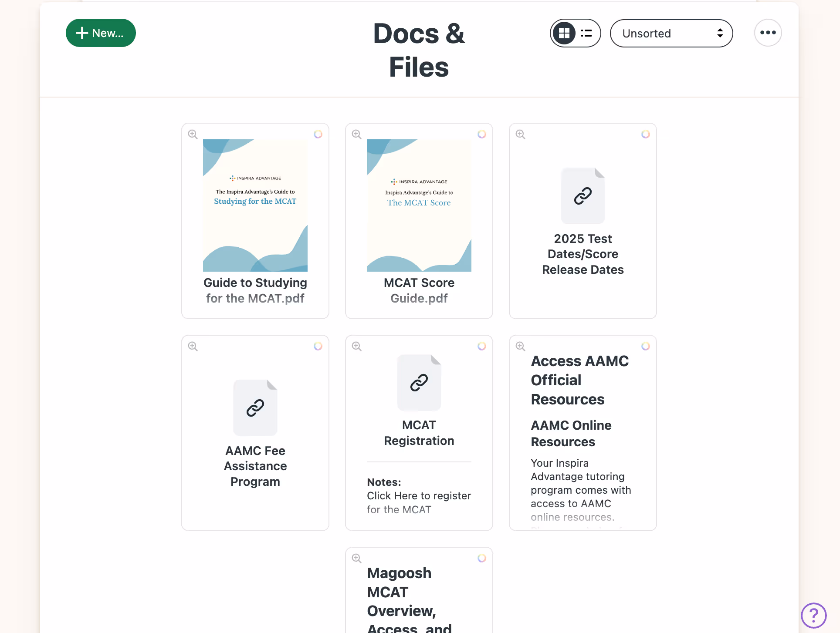The height and width of the screenshot is (633, 840).
Task: Open the help question mark icon
Action: point(814,615)
